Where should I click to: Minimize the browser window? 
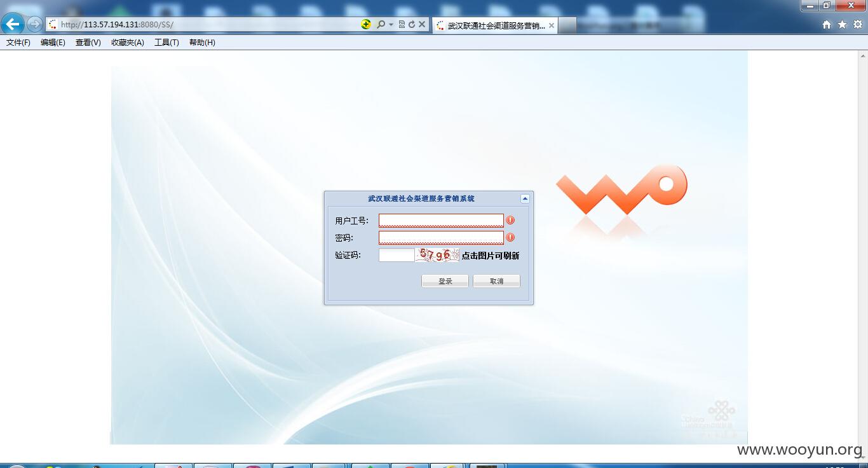point(810,6)
